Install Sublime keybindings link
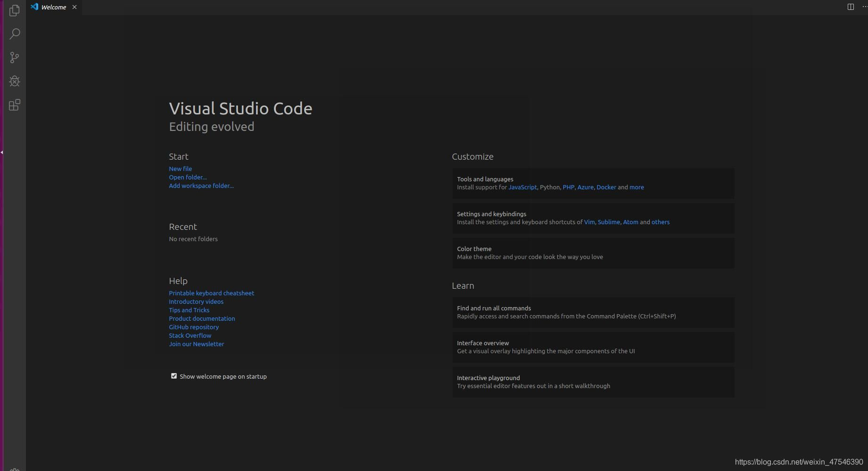The image size is (868, 471). tap(609, 222)
